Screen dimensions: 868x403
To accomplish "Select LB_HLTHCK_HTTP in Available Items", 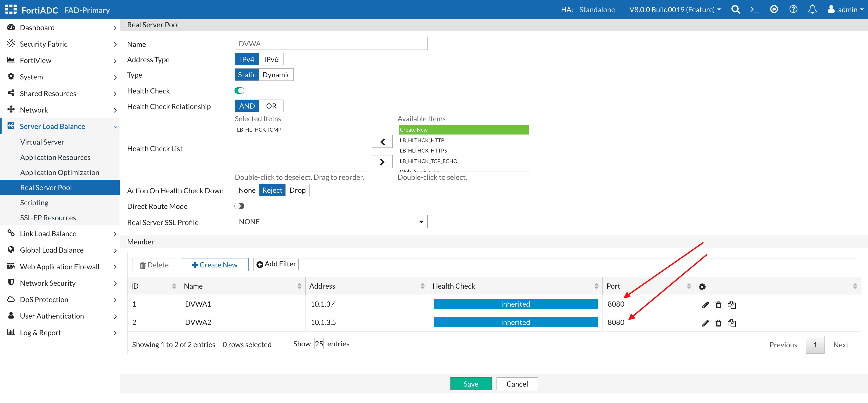I will (x=463, y=140).
